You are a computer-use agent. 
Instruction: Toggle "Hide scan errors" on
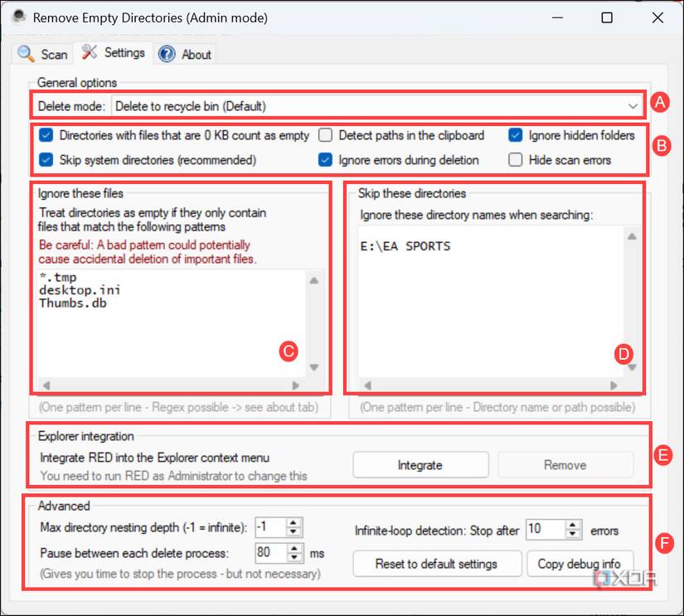pos(513,159)
